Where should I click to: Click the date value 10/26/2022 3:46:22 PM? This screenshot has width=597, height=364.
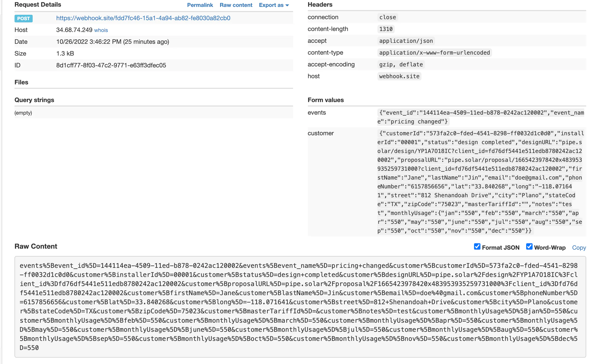point(113,42)
